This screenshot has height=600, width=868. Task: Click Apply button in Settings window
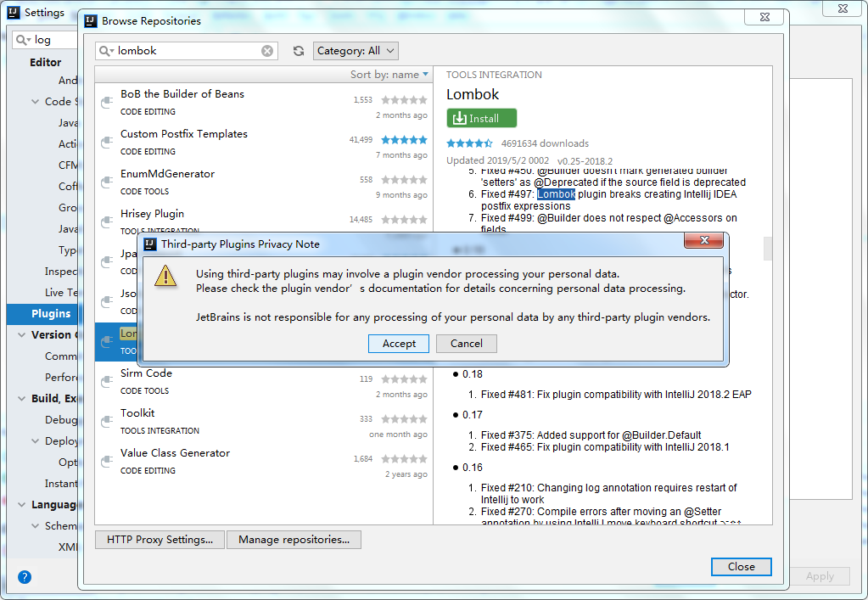[x=820, y=576]
